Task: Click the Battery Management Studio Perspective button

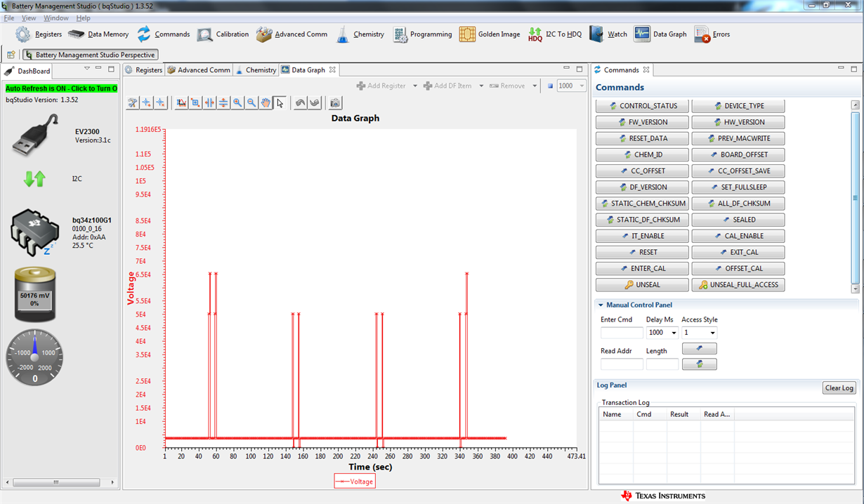Action: [x=89, y=54]
